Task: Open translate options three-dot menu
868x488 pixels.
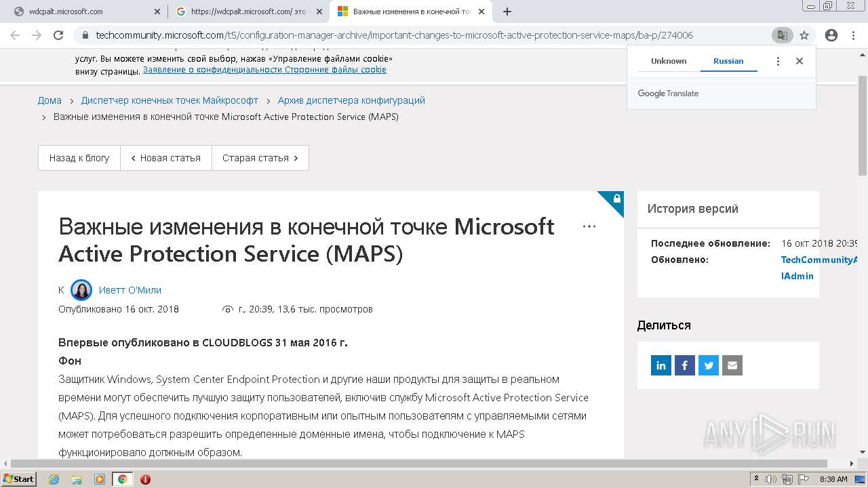Action: 778,61
